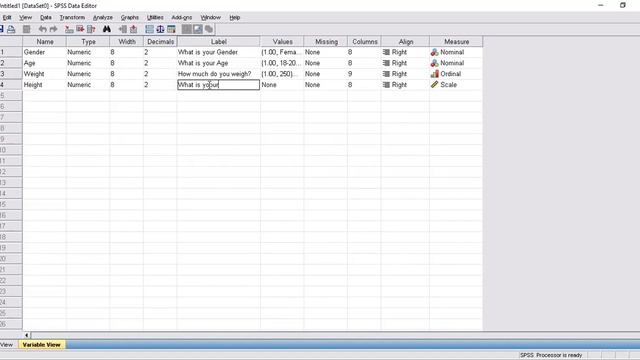Screen dimensions: 640x360
Task: Select row 1 header for Gender
Action: [x=11, y=52]
